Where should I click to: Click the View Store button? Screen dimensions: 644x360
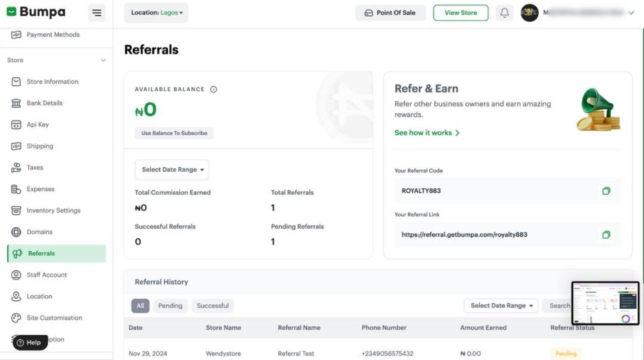coord(461,13)
